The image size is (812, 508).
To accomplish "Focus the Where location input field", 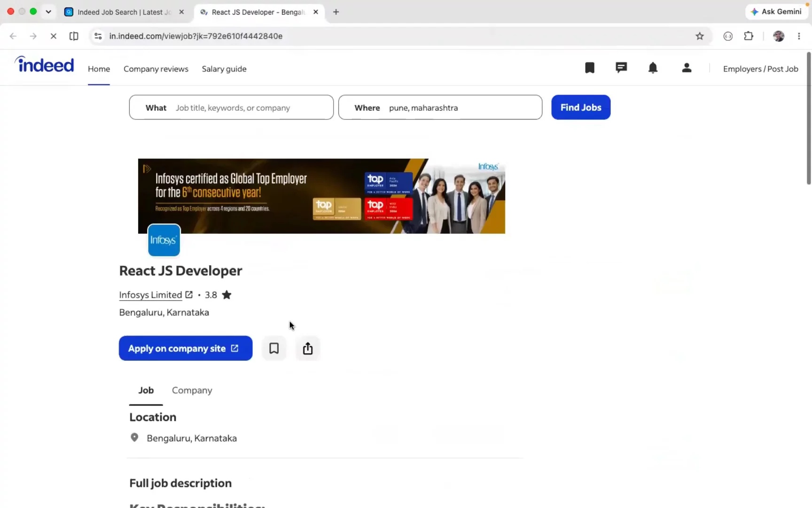I will [x=440, y=107].
